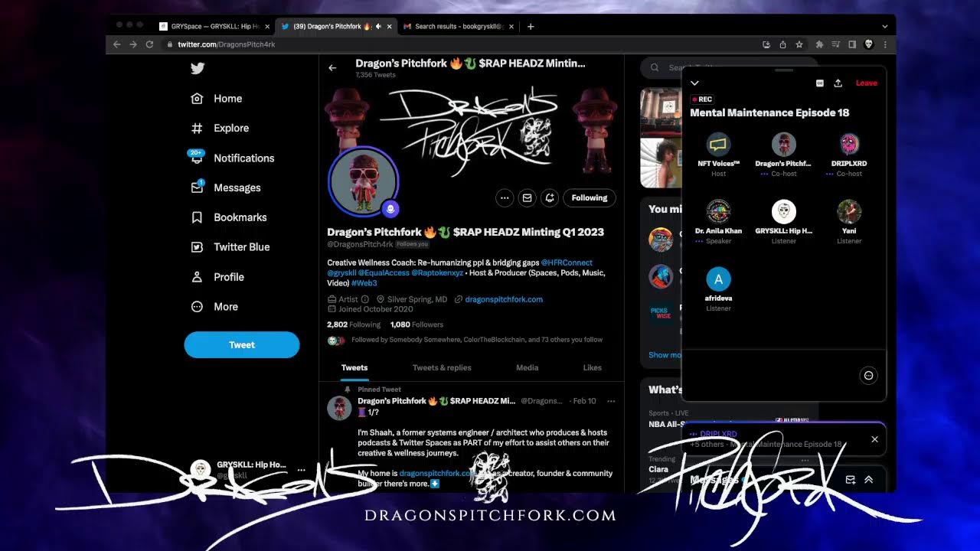Reload the page in the browser

click(151, 44)
